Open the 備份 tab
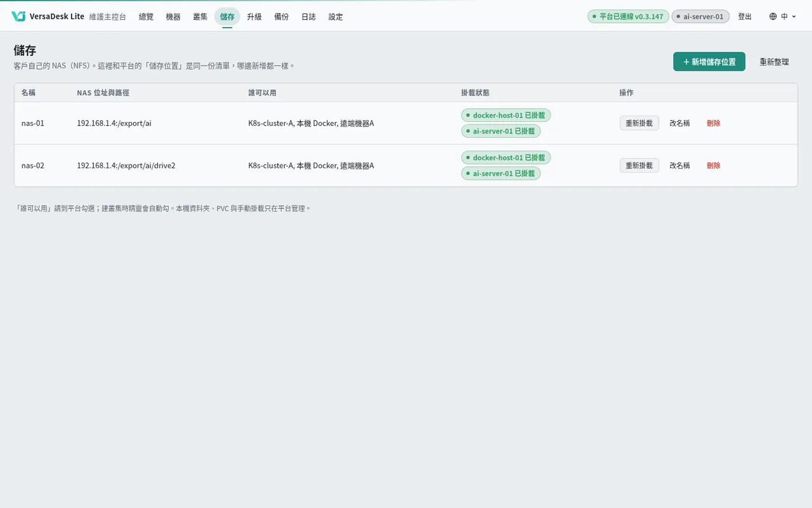 (x=282, y=17)
